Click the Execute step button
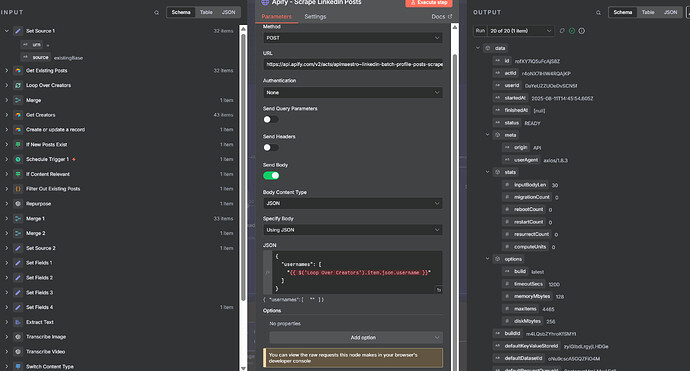 [x=428, y=3]
